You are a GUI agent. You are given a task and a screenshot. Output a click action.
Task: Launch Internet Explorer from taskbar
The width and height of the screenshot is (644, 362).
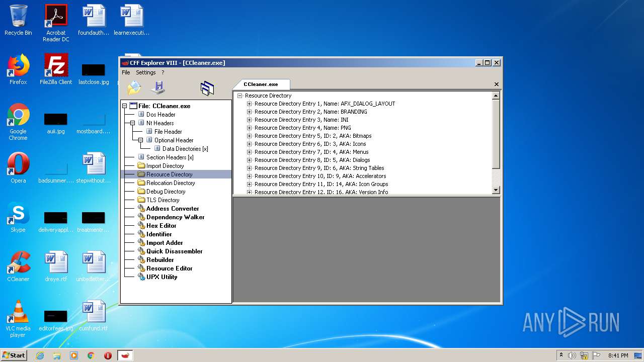40,355
